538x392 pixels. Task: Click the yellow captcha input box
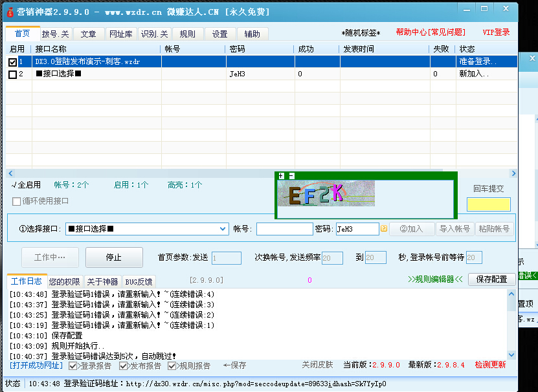point(489,204)
